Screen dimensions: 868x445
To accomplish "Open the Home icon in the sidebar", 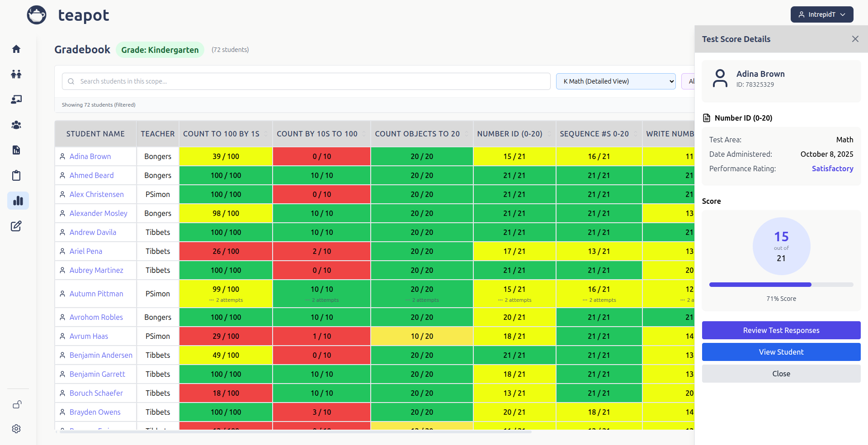I will (x=16, y=49).
